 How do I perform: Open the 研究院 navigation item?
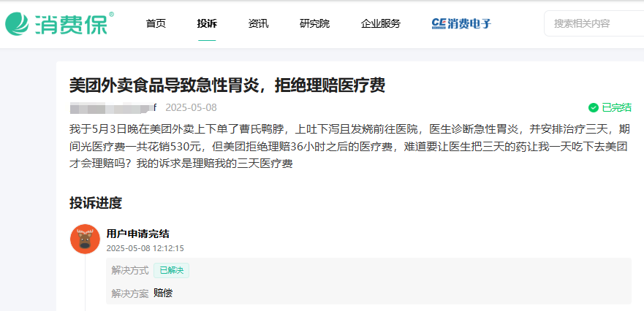[x=314, y=23]
